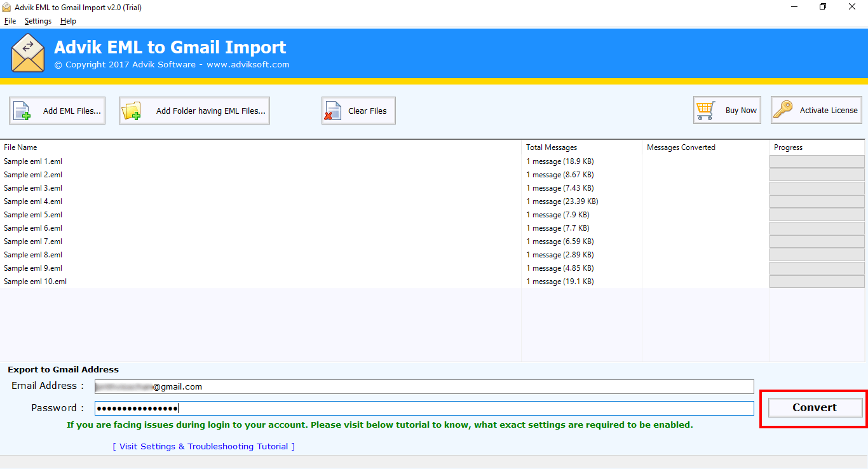Click the 1 message (23.39 KB) cell
Viewport: 868px width, 469px height.
[562, 201]
